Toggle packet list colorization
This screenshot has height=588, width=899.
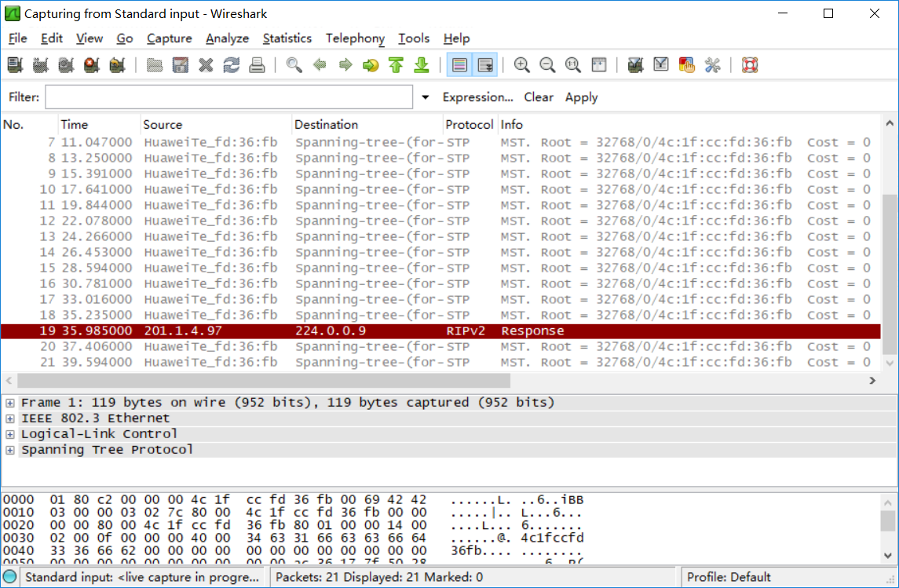[x=459, y=64]
